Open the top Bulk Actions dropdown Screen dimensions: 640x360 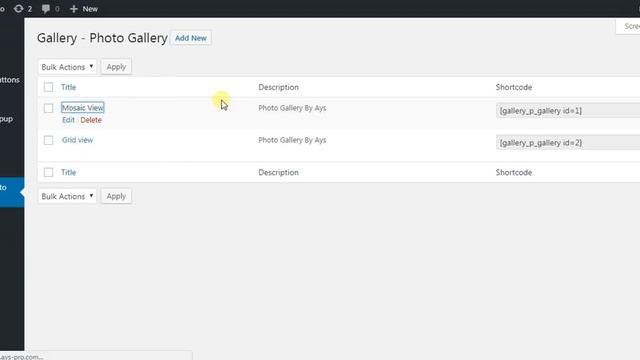67,67
